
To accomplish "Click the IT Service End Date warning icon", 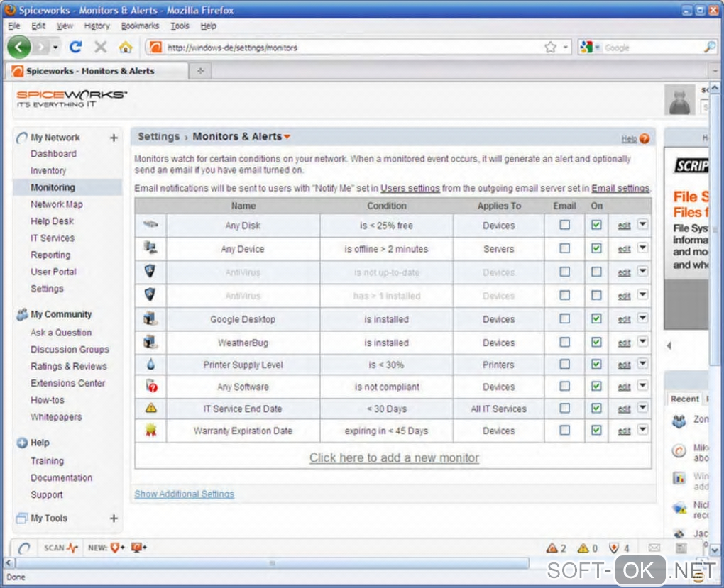I will tap(151, 408).
